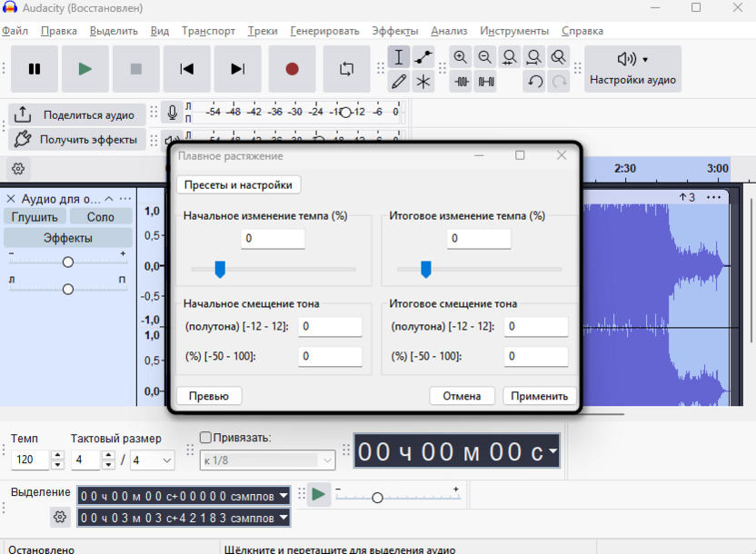
Task: Open selection toolbar gear settings
Action: pos(60,518)
